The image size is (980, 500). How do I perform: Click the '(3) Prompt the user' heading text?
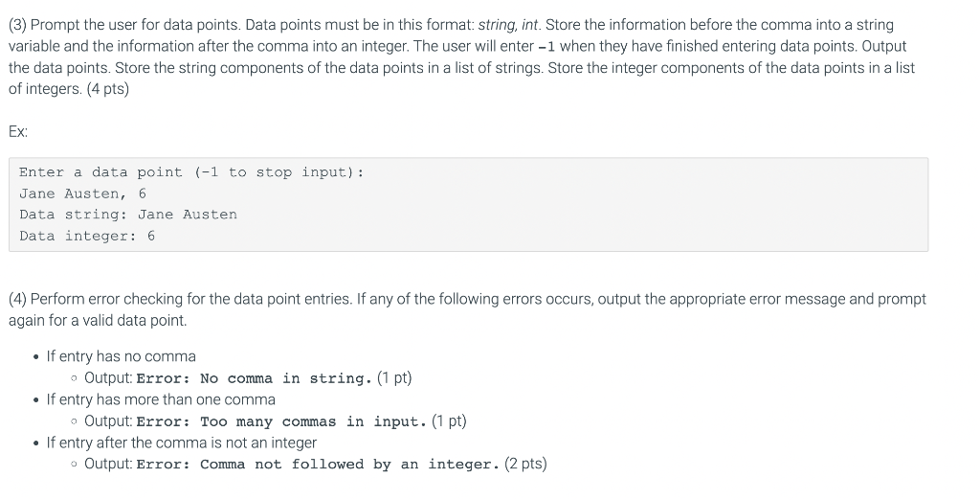[x=84, y=25]
